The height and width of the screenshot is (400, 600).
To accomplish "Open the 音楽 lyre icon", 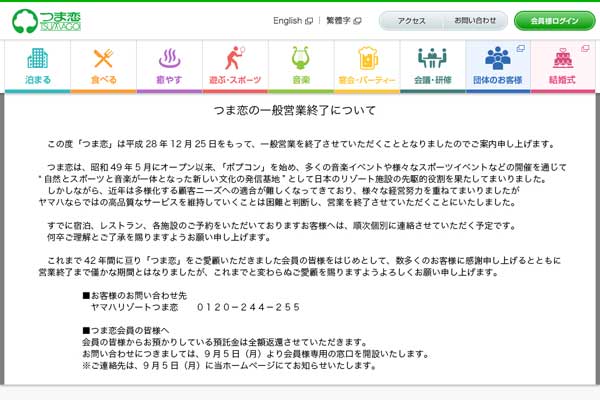I will coord(301,58).
